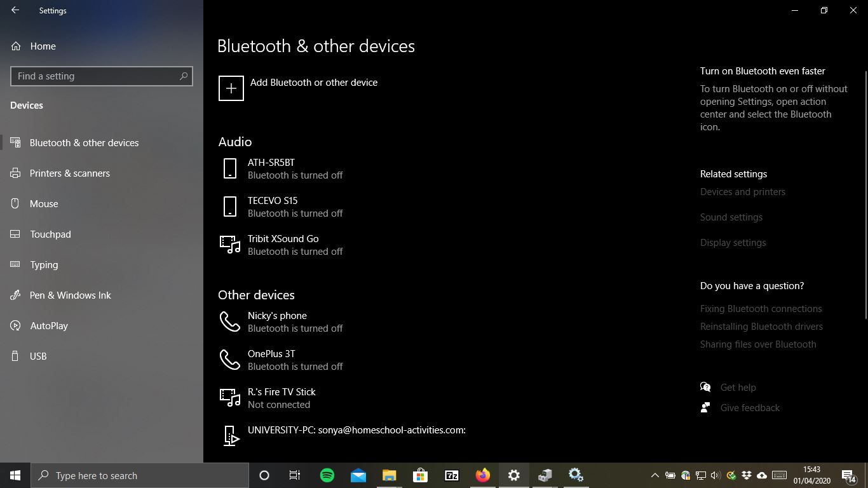Click the Find a setting search box

click(x=102, y=76)
